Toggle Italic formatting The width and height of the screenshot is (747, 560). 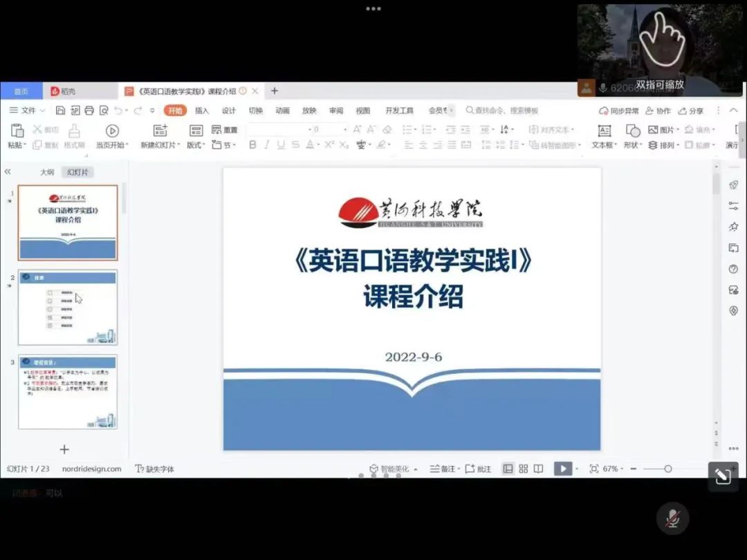point(267,144)
